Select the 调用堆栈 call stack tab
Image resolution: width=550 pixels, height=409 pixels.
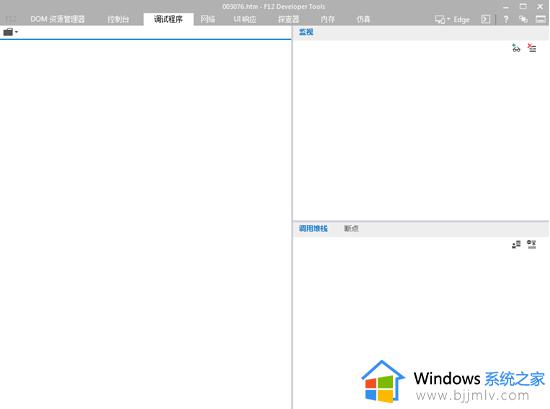(313, 229)
